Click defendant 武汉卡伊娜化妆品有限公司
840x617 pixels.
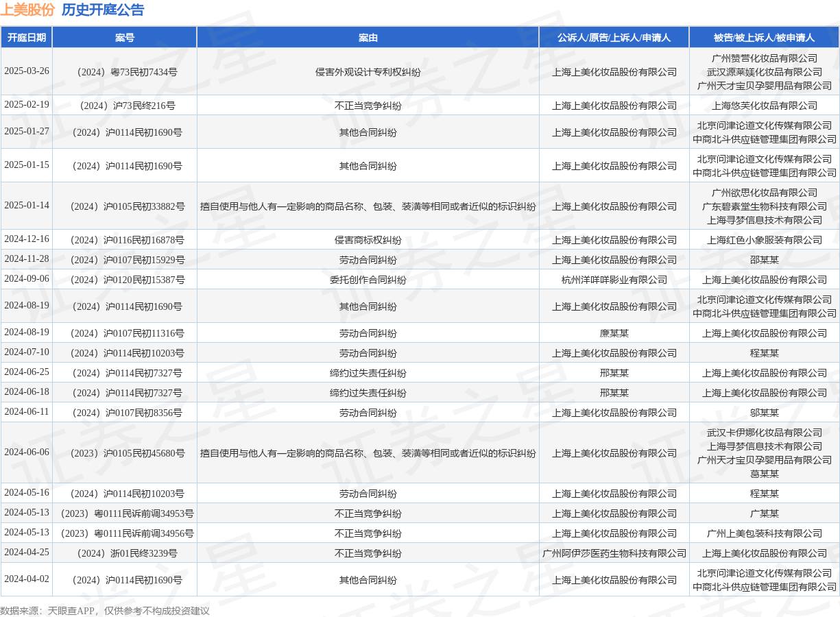pyautogui.click(x=765, y=433)
